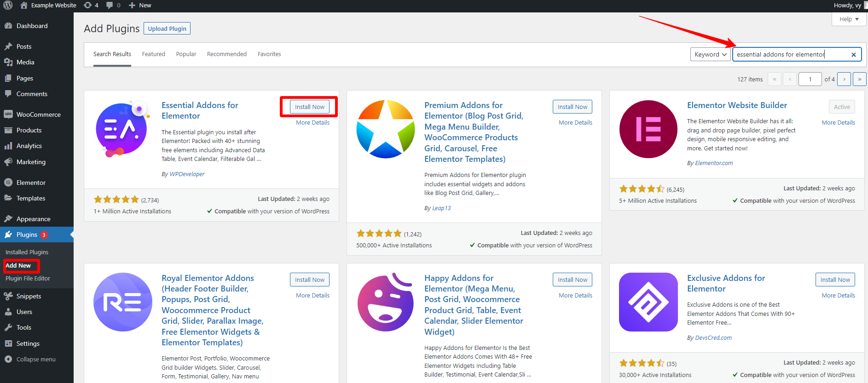Click the Happy Addons smiley logo thumbnail
This screenshot has width=868, height=383.
(386, 302)
